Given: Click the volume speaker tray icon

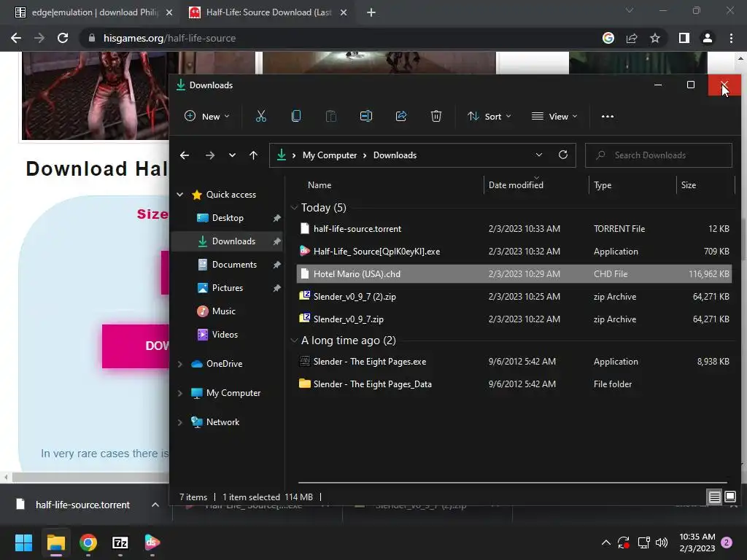Looking at the screenshot, I should [662, 542].
